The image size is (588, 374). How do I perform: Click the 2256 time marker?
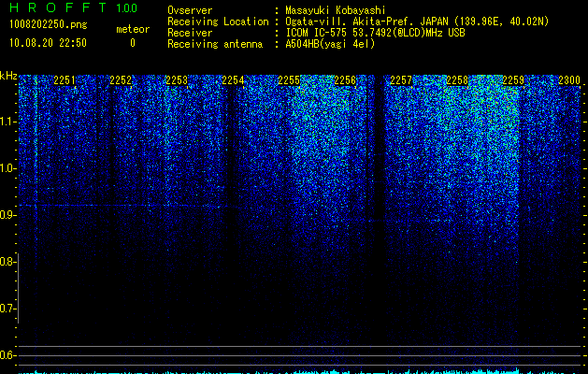[x=345, y=80]
